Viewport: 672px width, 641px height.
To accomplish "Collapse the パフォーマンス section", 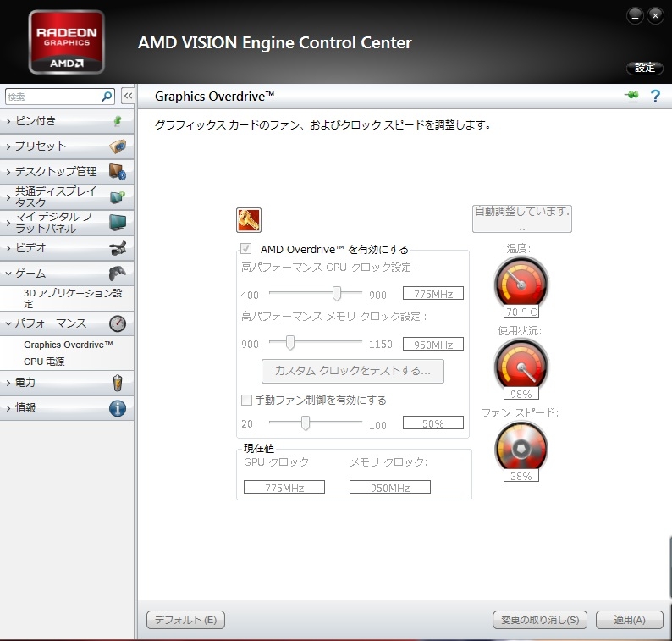I will click(8, 323).
